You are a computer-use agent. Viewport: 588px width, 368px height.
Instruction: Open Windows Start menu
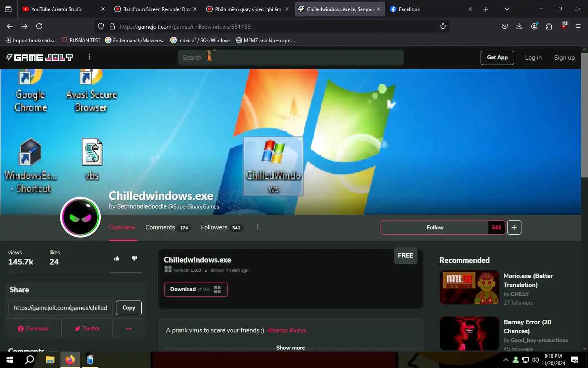pos(10,360)
